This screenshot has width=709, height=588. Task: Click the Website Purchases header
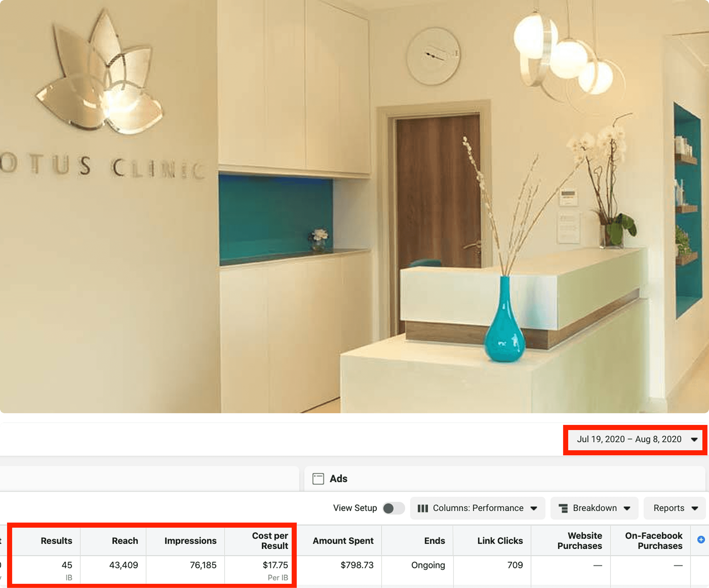click(579, 541)
